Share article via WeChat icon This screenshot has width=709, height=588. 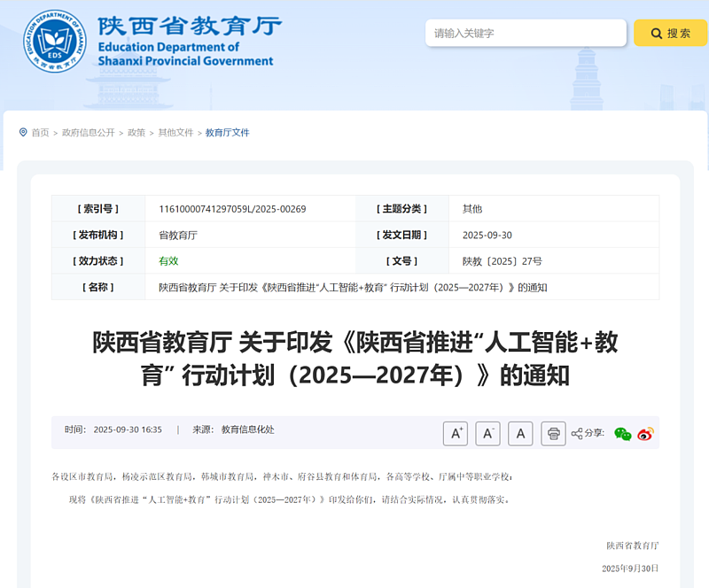[623, 434]
